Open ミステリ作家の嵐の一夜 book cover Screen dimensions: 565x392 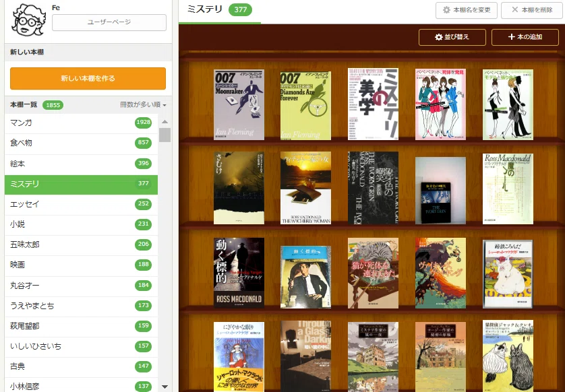373,357
